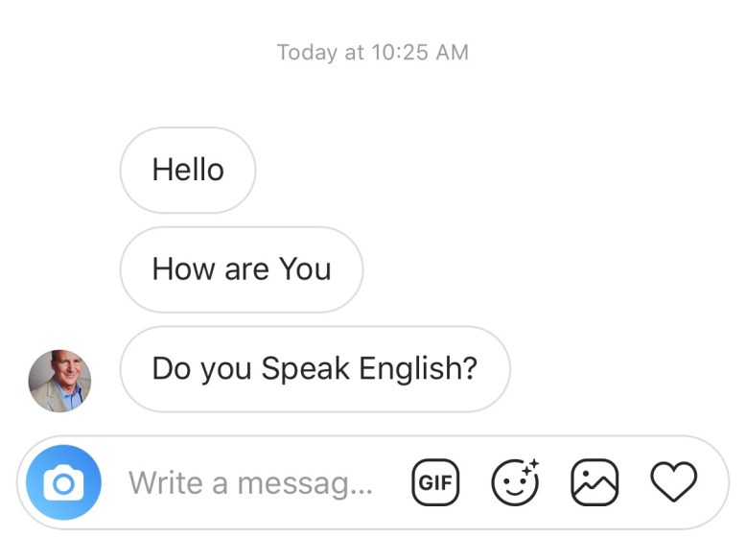Tap the first received message "Hello"
The height and width of the screenshot is (560, 746).
[x=188, y=171]
